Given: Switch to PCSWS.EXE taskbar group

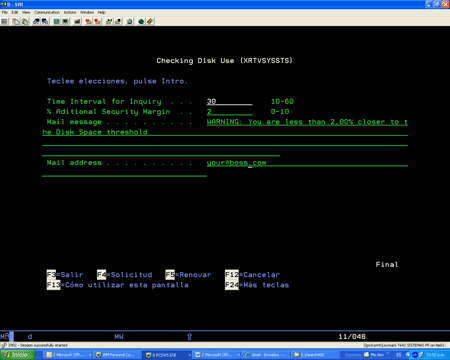Looking at the screenshot, I should [168, 355].
